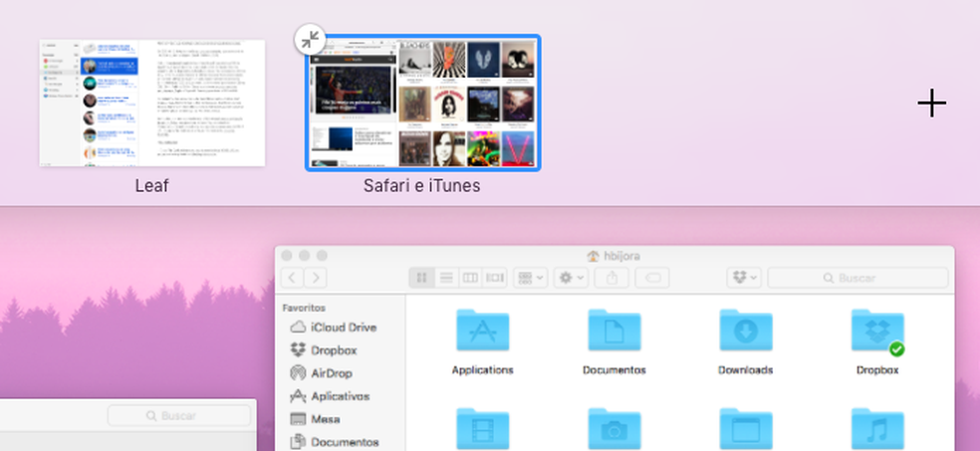
Task: Open AirDrop from the sidebar
Action: tap(322, 373)
